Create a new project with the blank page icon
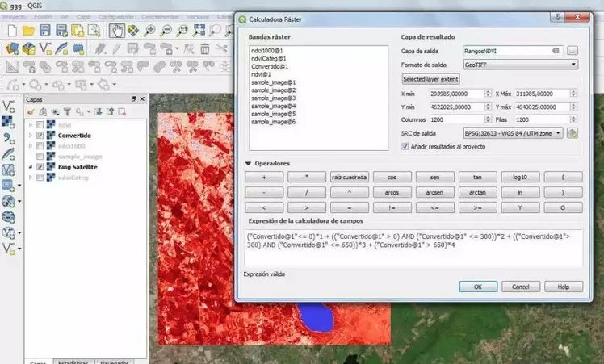 [12, 31]
